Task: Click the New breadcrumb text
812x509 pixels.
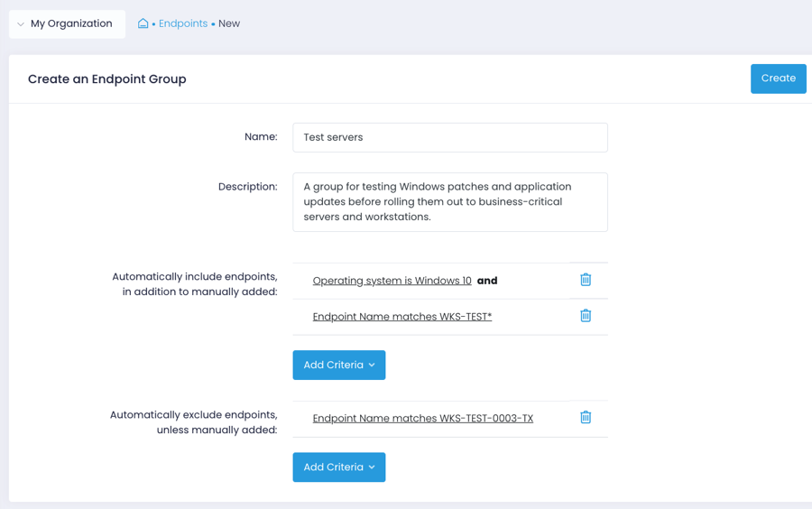Action: [x=229, y=23]
